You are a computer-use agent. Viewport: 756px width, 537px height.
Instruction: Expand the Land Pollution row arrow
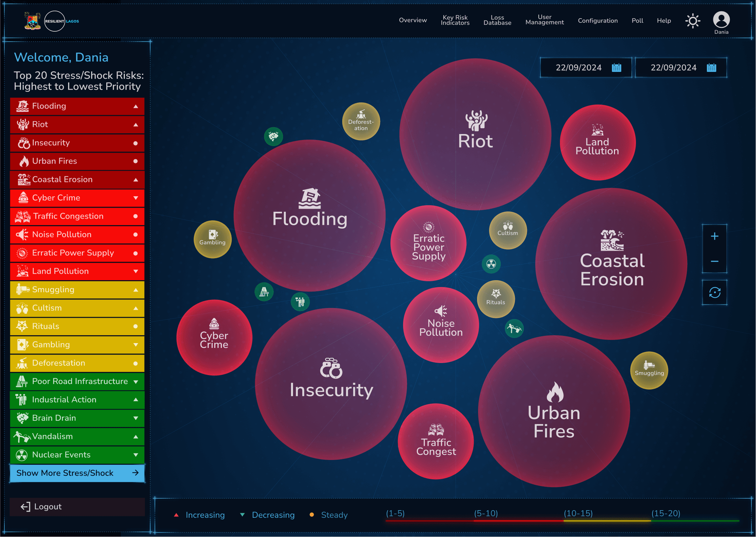(x=136, y=272)
